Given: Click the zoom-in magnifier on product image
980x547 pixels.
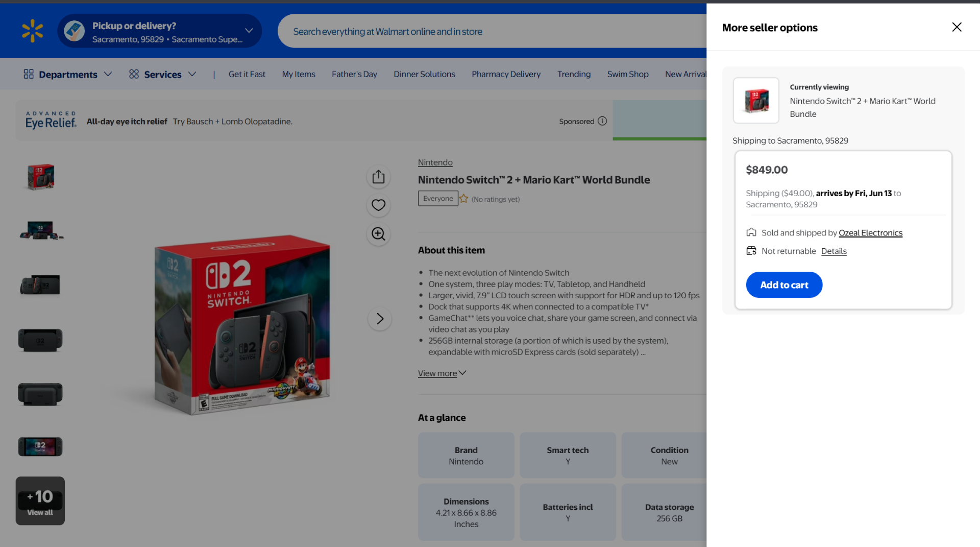Looking at the screenshot, I should (378, 234).
